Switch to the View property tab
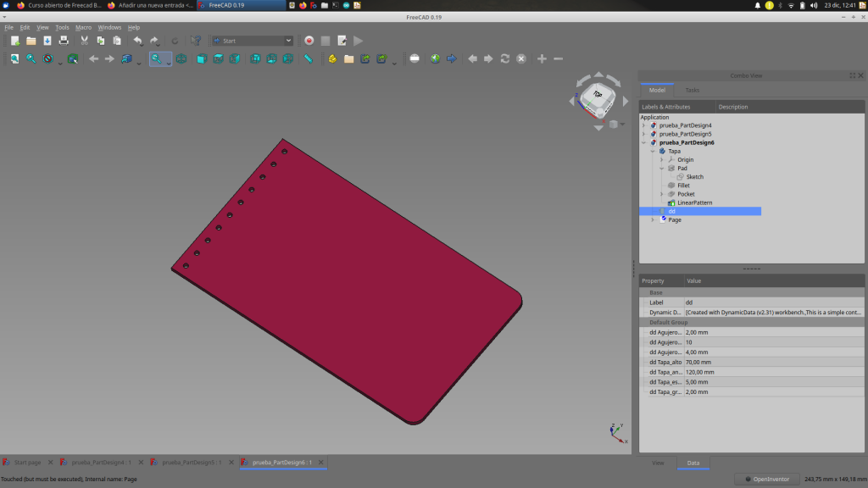Viewport: 868px width, 488px height. [x=658, y=463]
